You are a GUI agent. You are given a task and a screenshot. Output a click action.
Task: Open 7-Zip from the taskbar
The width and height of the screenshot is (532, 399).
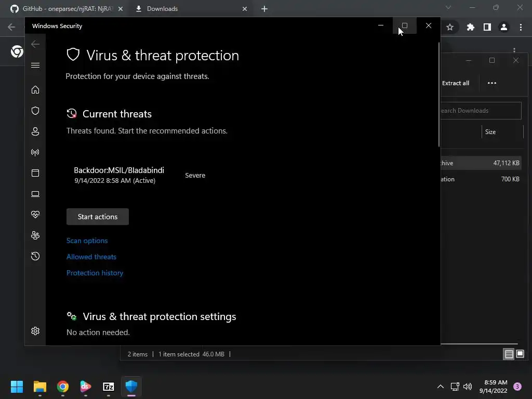point(109,387)
